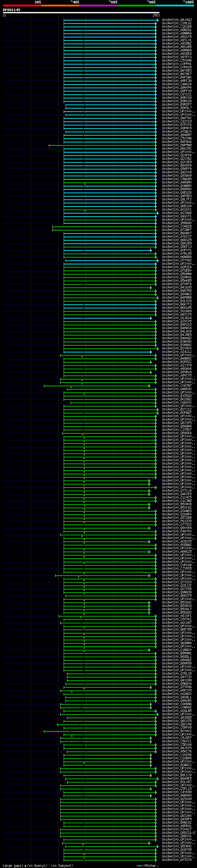Click the cyan ~100% identity legend bar
Viewport: 197px width, 868px height.
tap(175, 6)
